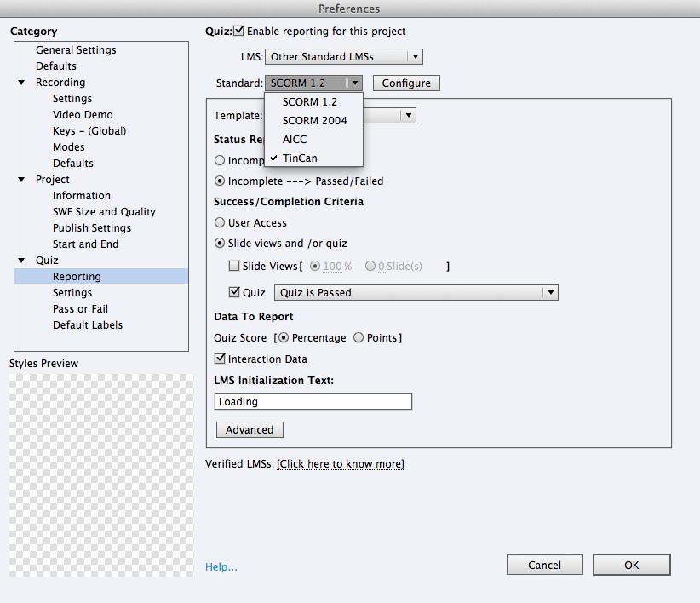
Task: Select the Quiz tree label
Action: [x=47, y=261]
